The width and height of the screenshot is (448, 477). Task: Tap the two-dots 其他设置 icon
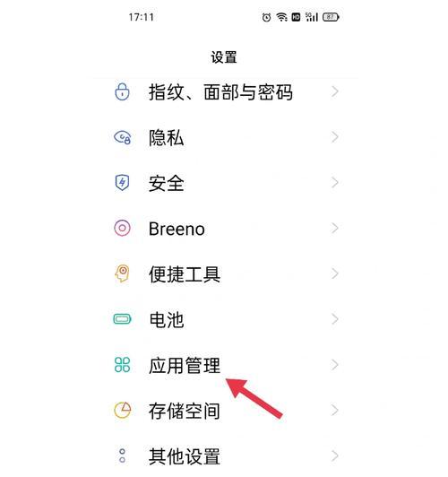click(122, 455)
